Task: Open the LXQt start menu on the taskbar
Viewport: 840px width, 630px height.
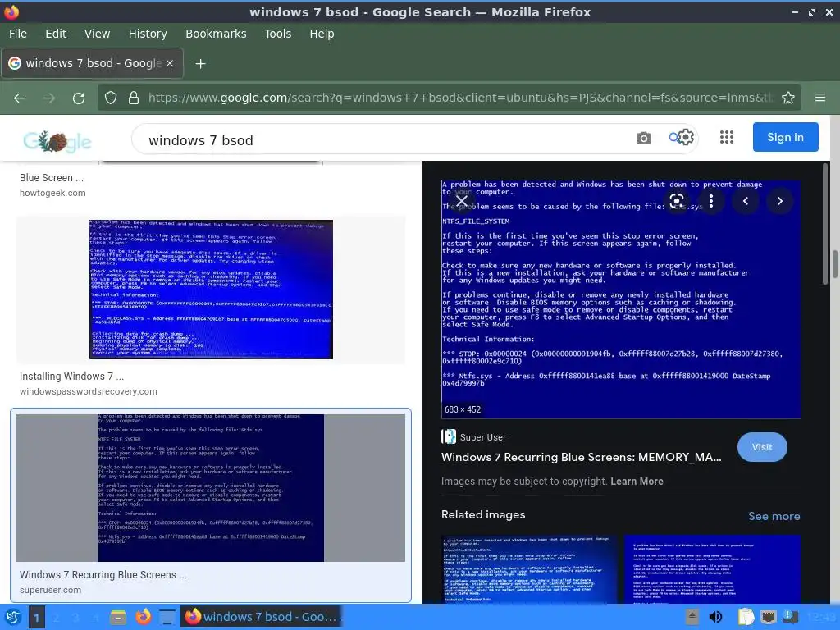Action: tap(13, 617)
